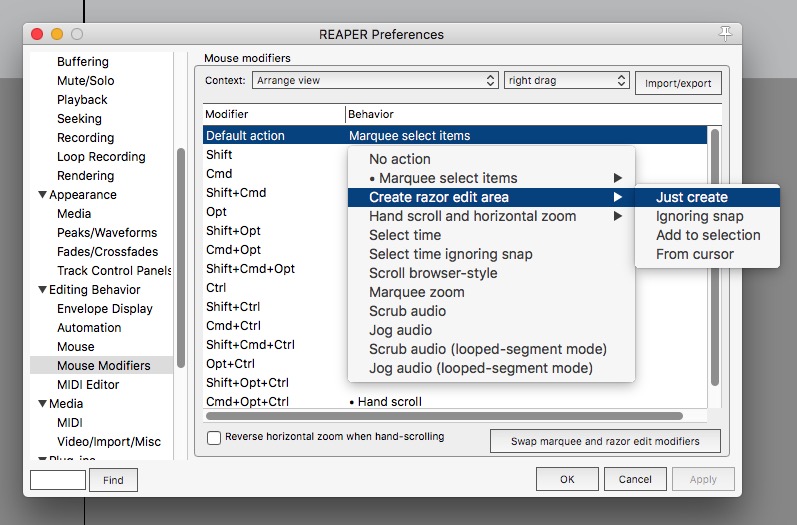Open Mute/Solo preferences page
Viewport: 797px width, 525px height.
tap(85, 81)
